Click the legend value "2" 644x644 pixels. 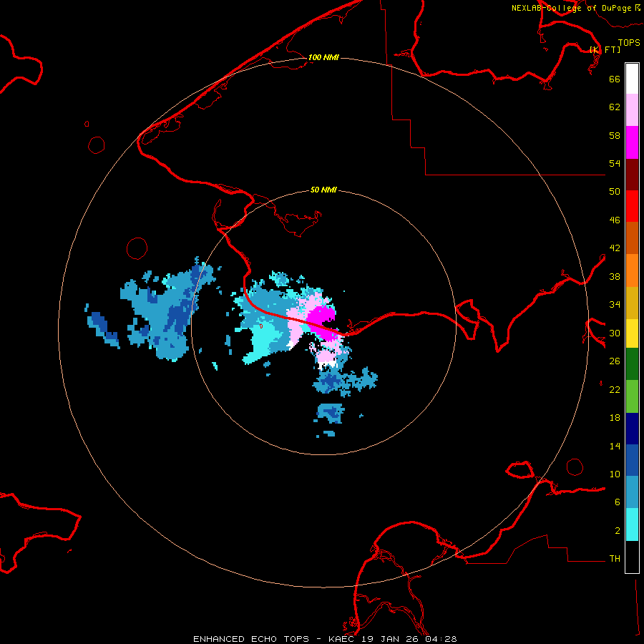(x=618, y=531)
